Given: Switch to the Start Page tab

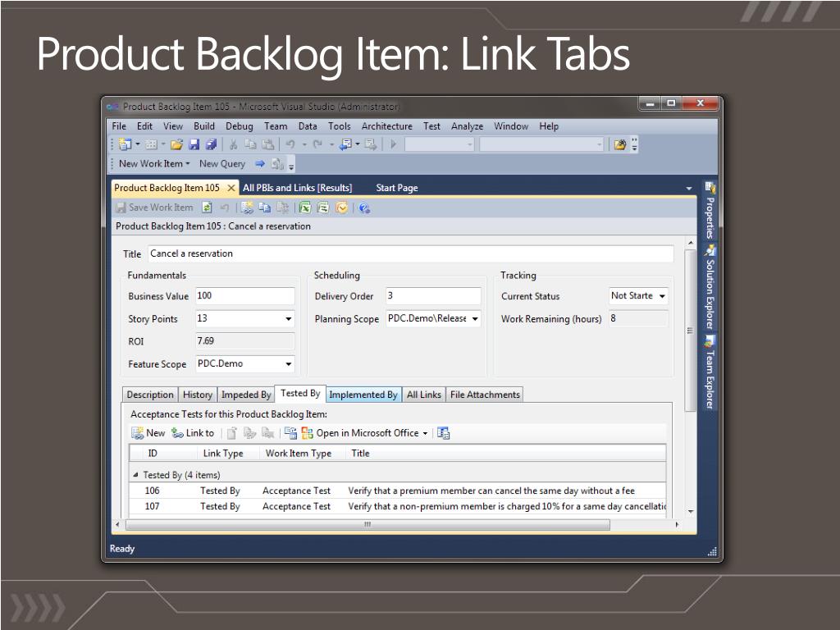Looking at the screenshot, I should click(x=396, y=188).
